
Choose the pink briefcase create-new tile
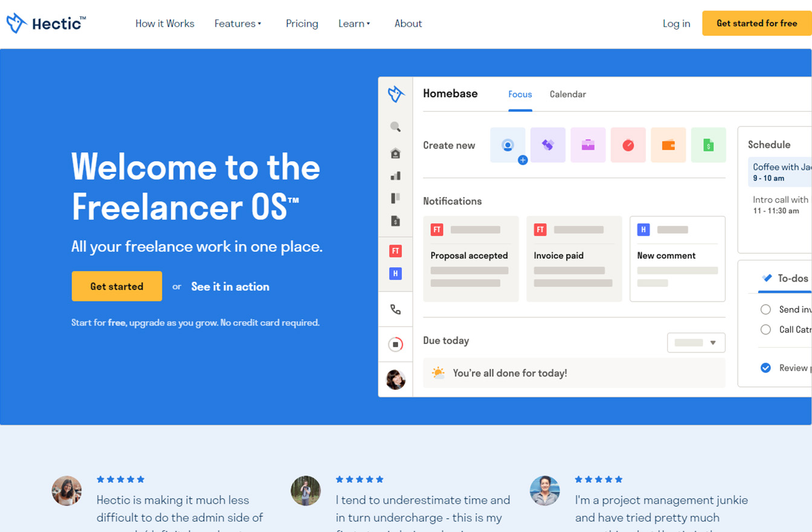point(588,145)
